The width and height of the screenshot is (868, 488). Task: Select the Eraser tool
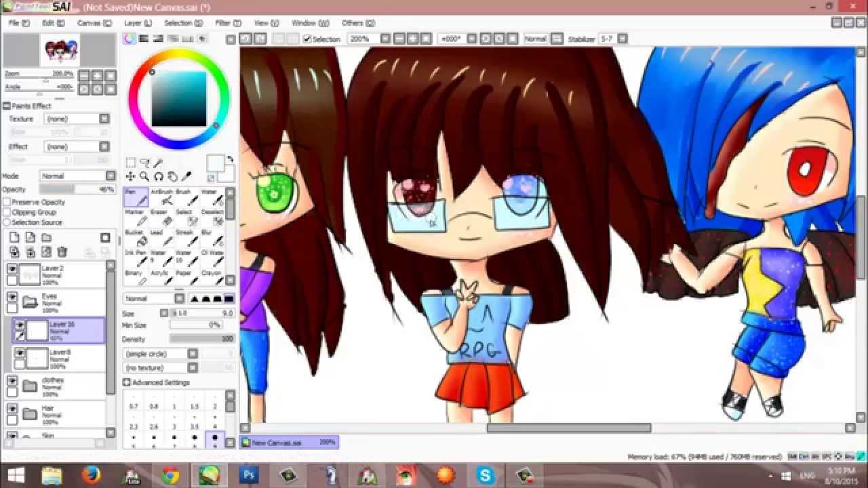161,218
